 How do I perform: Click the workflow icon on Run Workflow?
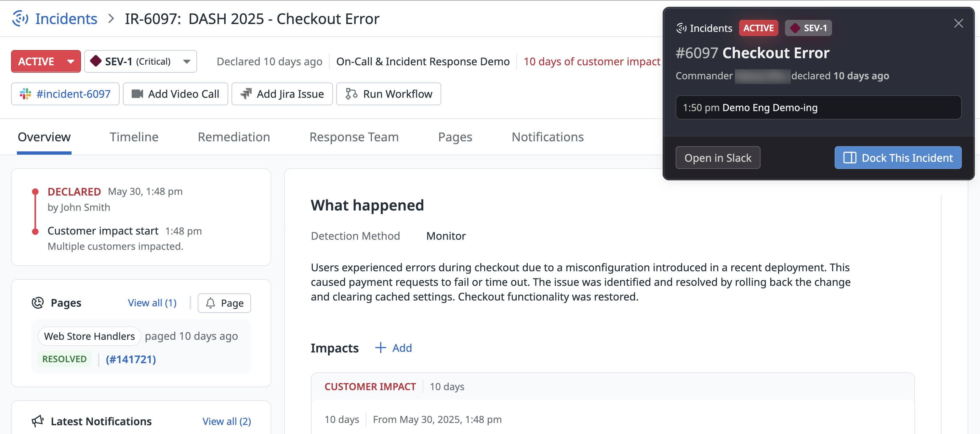coord(351,94)
